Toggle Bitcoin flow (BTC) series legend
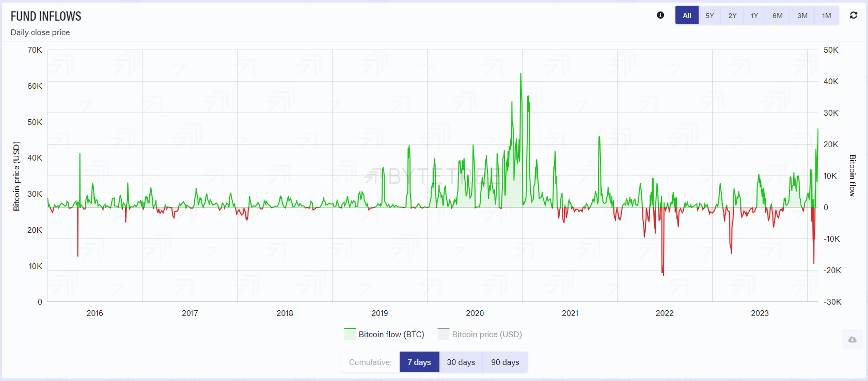Viewport: 868px width, 381px height. [x=384, y=335]
